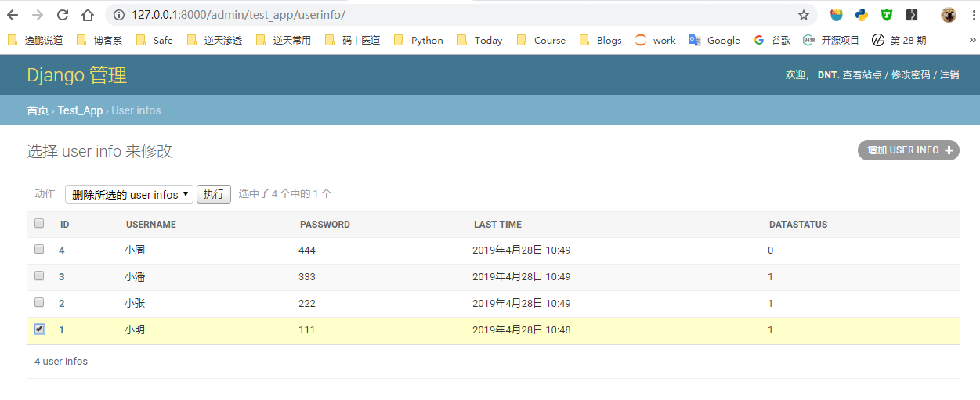
Task: Show hidden bookmarks via the overflow chevron
Action: pyautogui.click(x=972, y=40)
